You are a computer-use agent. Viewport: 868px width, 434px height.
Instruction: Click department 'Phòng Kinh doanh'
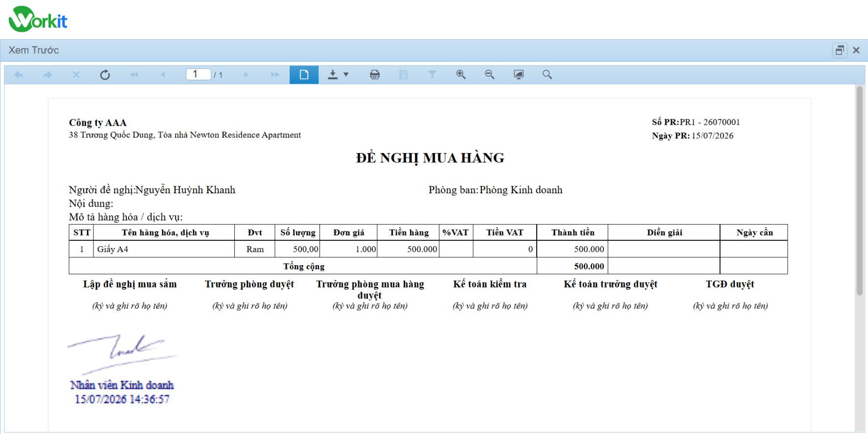click(x=521, y=190)
